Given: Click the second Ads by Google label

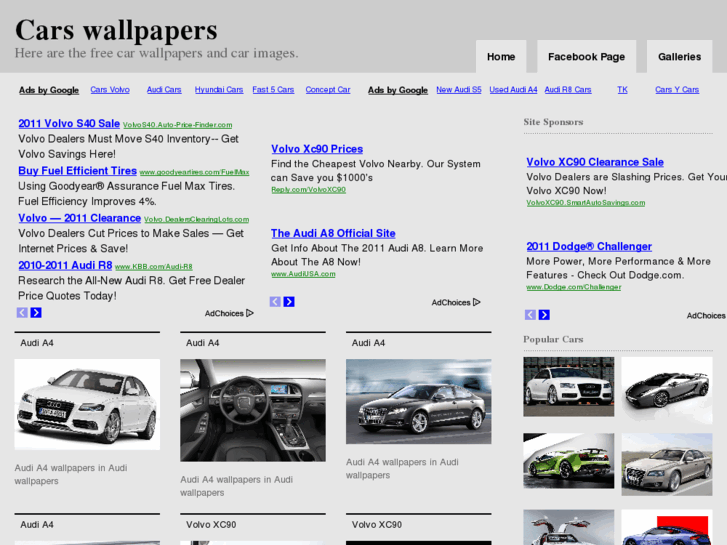Looking at the screenshot, I should pyautogui.click(x=398, y=90).
